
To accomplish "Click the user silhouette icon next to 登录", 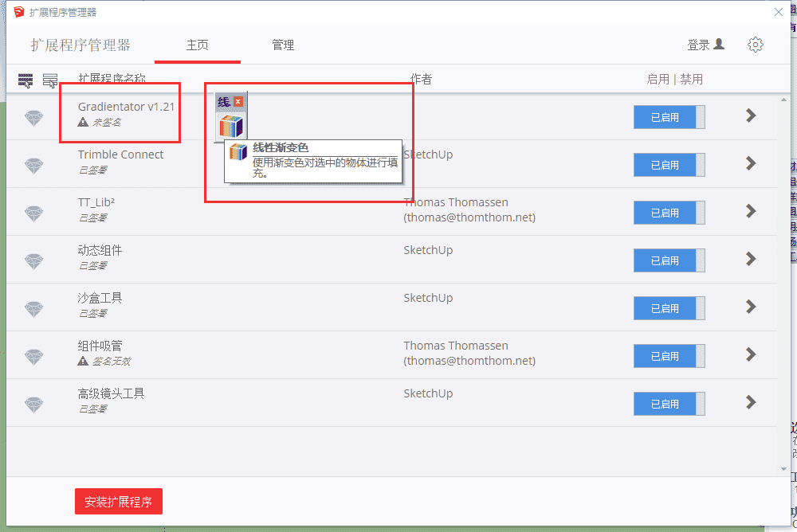I will pos(719,45).
